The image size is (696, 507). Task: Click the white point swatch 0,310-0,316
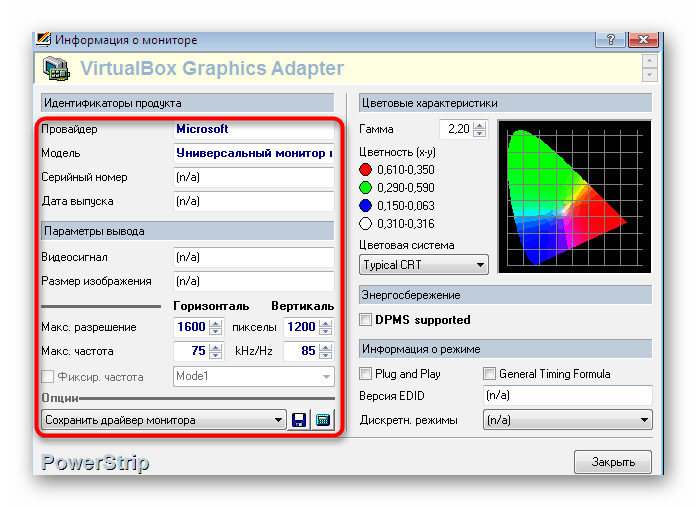365,224
